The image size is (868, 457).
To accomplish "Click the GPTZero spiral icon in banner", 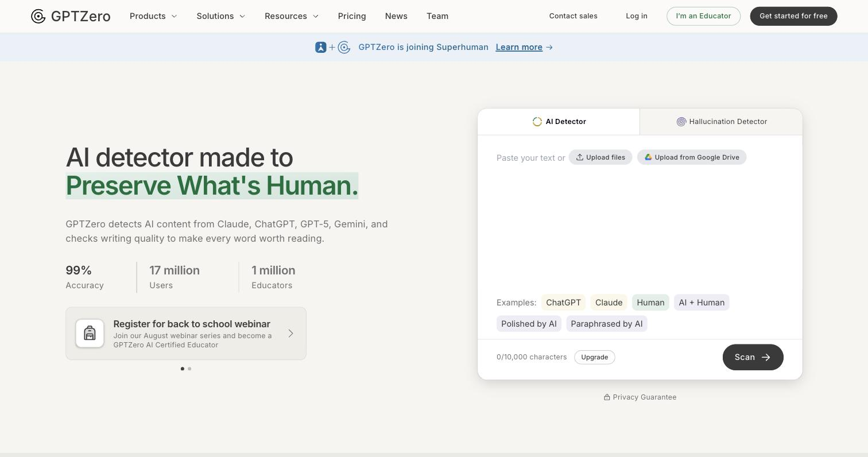I will (x=344, y=47).
